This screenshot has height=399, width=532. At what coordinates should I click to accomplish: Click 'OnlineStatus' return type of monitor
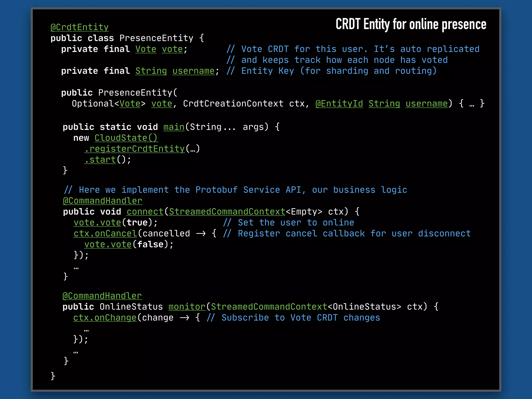coord(131,307)
